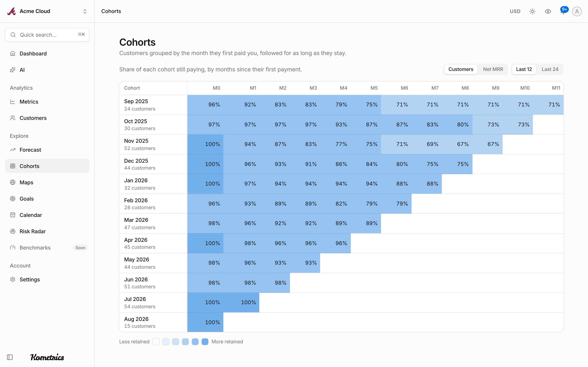The width and height of the screenshot is (588, 367).
Task: Open the Goals target icon
Action: [13, 199]
